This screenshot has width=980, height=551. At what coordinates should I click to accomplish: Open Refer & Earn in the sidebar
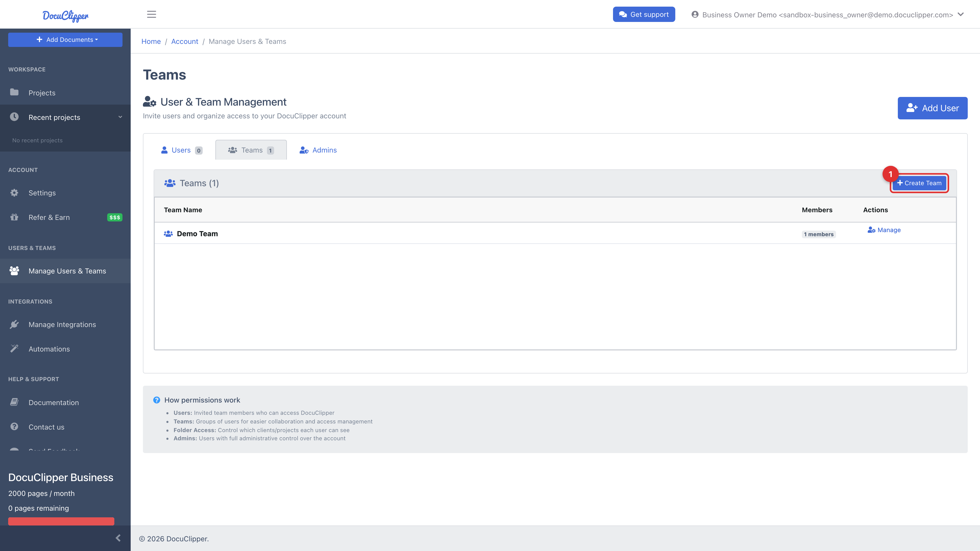tap(65, 218)
